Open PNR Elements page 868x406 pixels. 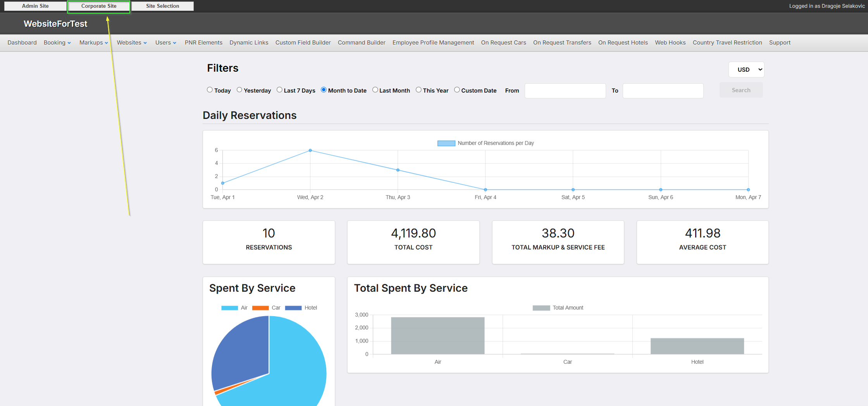(203, 43)
